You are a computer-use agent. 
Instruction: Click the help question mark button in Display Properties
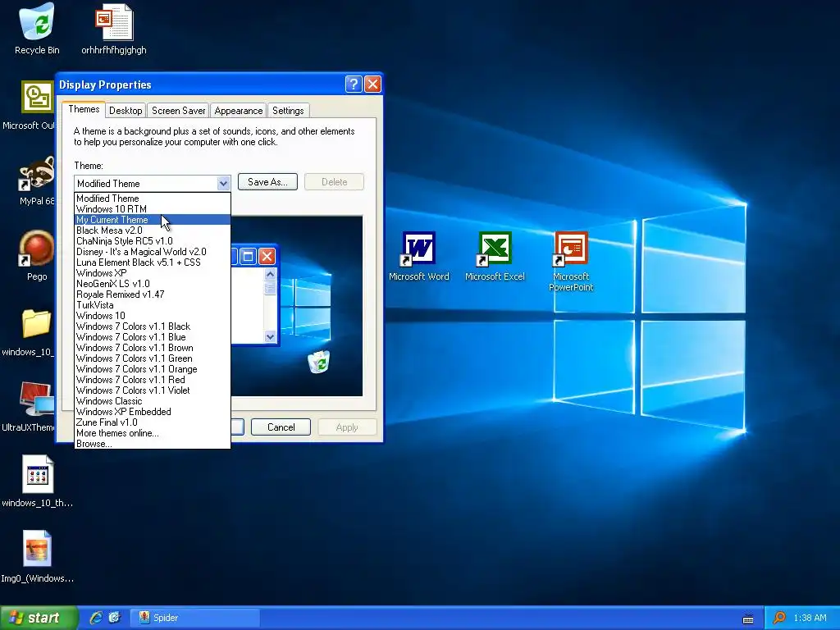[x=354, y=84]
